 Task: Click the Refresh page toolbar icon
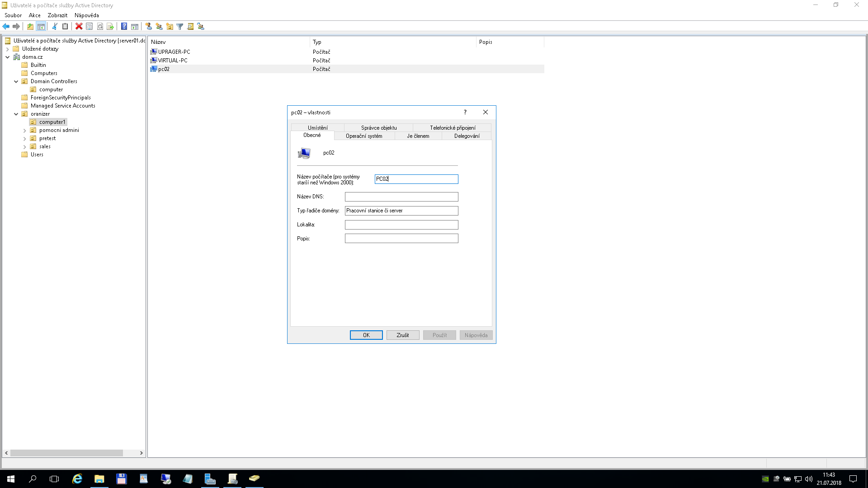(100, 26)
